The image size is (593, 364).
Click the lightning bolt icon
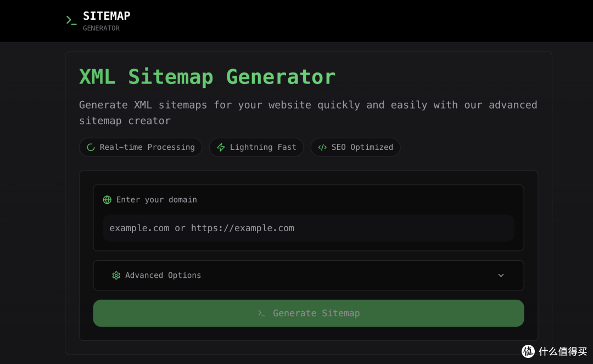(x=221, y=148)
